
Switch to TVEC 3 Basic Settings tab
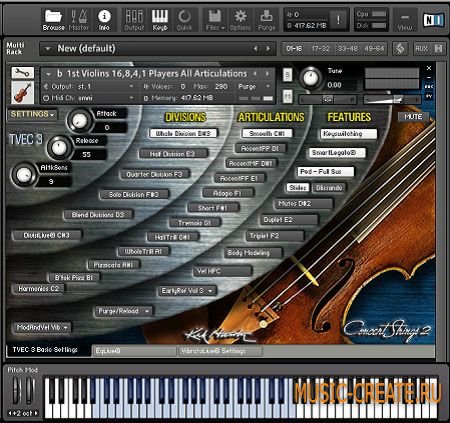coord(49,350)
